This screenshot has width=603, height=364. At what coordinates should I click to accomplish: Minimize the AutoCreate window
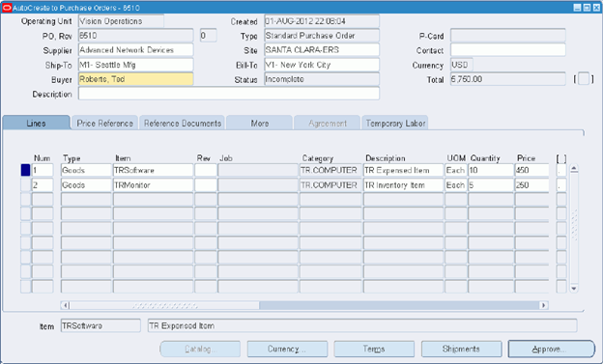point(577,8)
